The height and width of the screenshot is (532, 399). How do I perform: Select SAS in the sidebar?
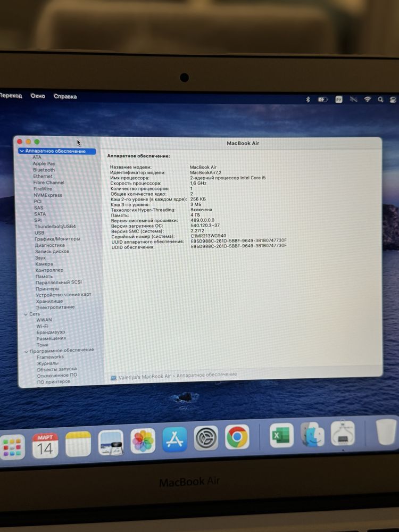pyautogui.click(x=39, y=207)
